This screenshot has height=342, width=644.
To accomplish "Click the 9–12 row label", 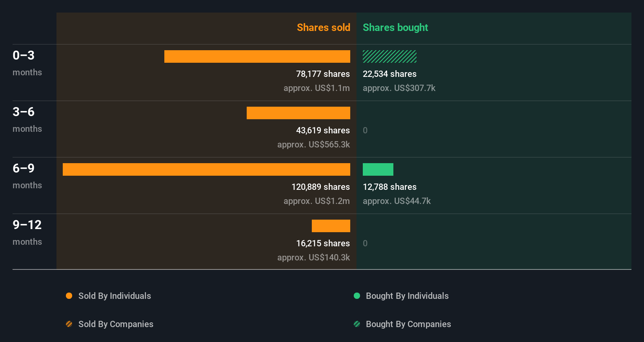I will (x=27, y=225).
